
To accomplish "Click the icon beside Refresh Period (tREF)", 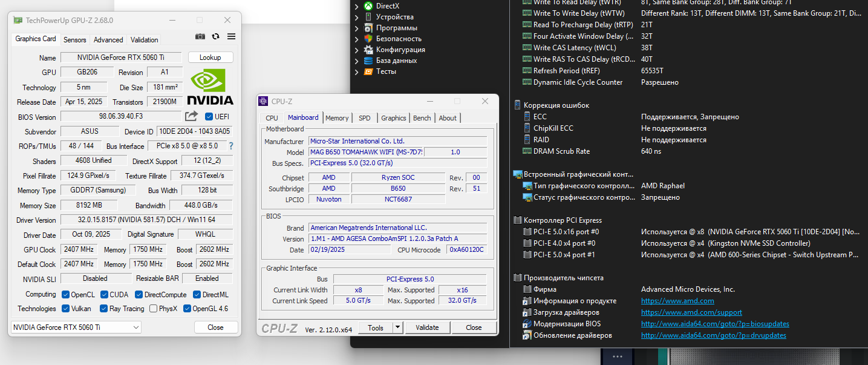I will coord(527,71).
